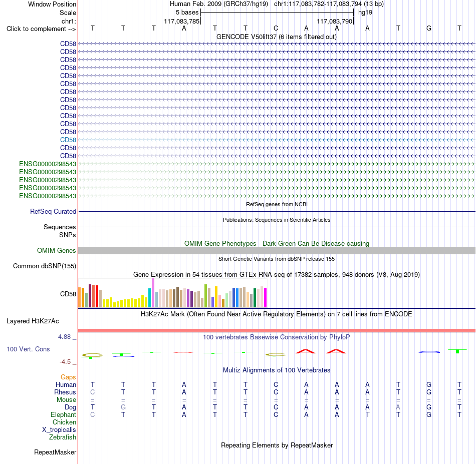Click the X_tropicalis species label
The height and width of the screenshot is (464, 476).
[59, 430]
